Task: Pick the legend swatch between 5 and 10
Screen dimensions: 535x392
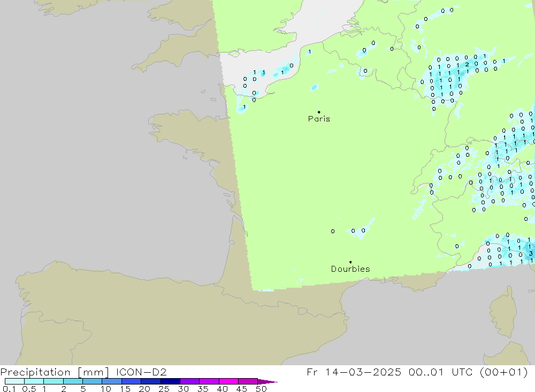Action: click(x=93, y=381)
